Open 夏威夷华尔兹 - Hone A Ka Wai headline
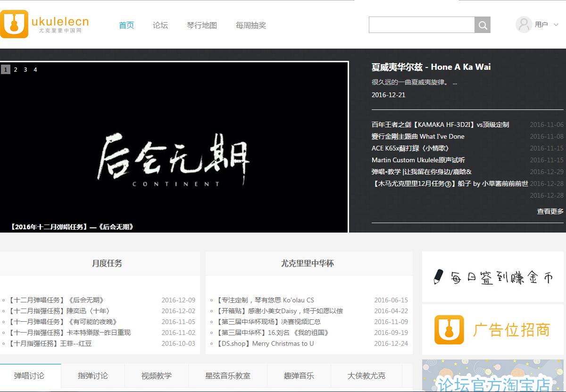 (431, 67)
